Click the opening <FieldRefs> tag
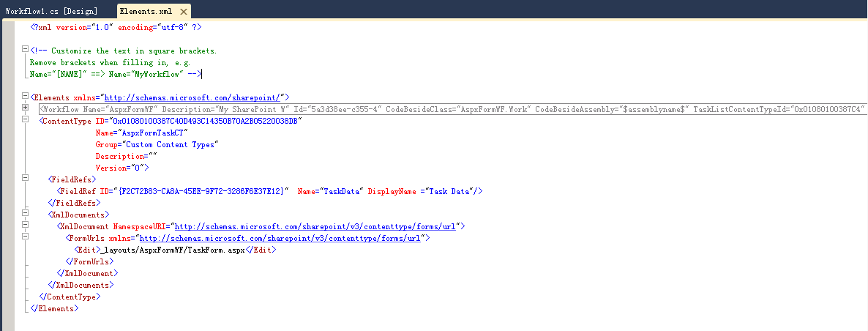The image size is (868, 331). pyautogui.click(x=72, y=179)
